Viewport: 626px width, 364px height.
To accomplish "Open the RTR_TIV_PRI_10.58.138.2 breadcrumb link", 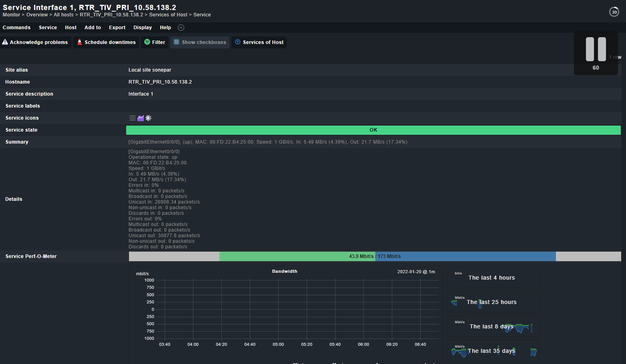I will 111,14.
